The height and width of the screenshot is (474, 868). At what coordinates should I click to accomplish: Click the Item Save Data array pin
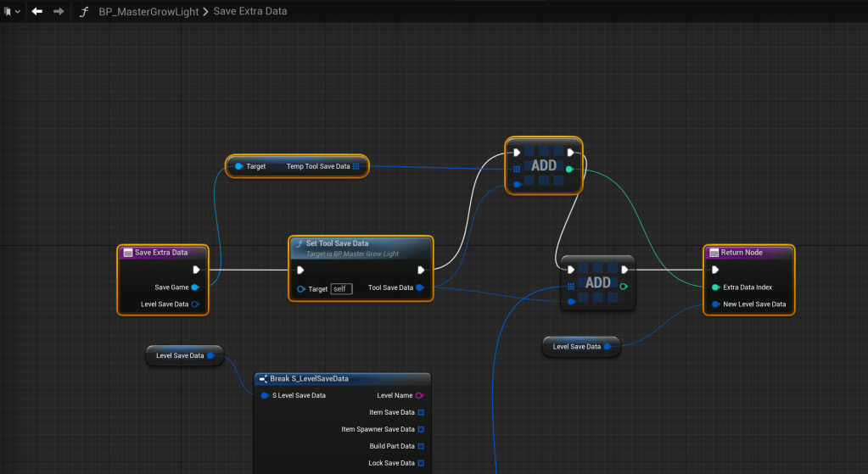pyautogui.click(x=421, y=412)
